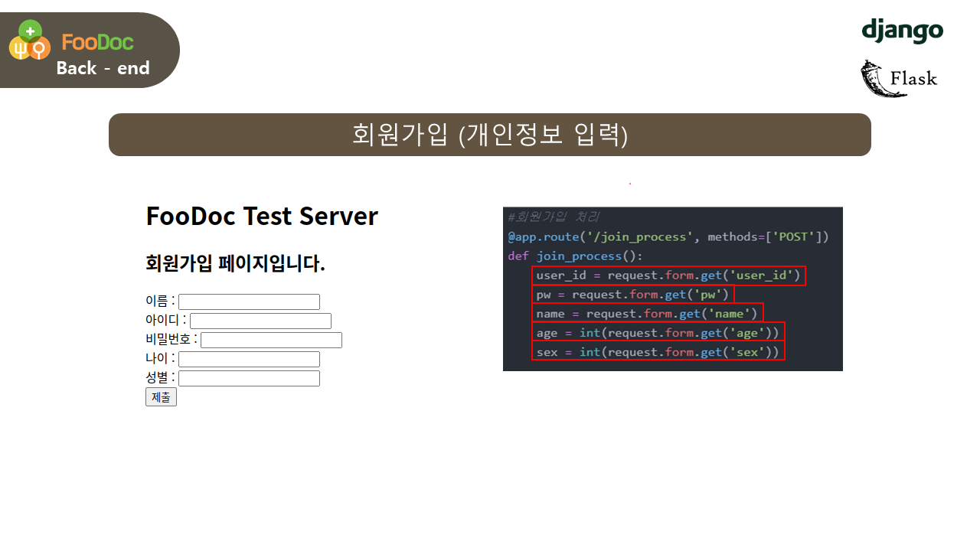Click the @app.route '/join_process' code line
Screen dimensions: 980x551
[x=668, y=236]
